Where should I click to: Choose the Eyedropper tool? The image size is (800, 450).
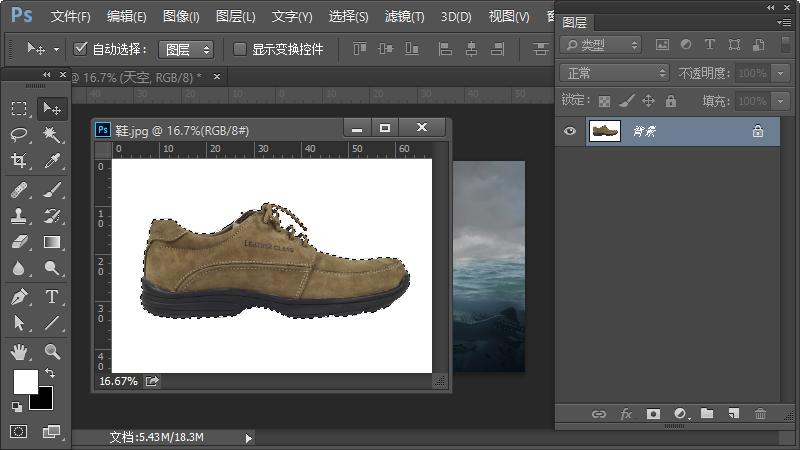[52, 161]
